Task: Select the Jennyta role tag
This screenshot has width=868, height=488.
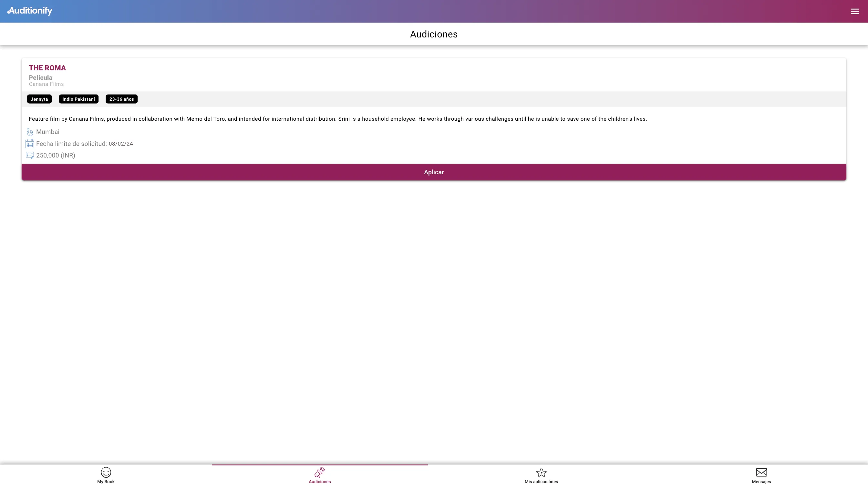Action: (39, 99)
